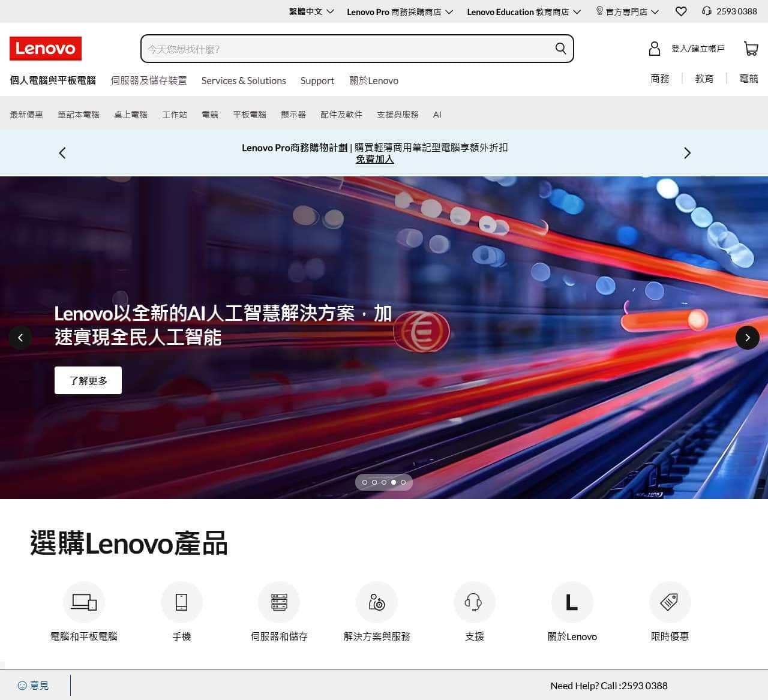Open the Support menu
Viewport: 768px width, 700px height.
click(317, 80)
